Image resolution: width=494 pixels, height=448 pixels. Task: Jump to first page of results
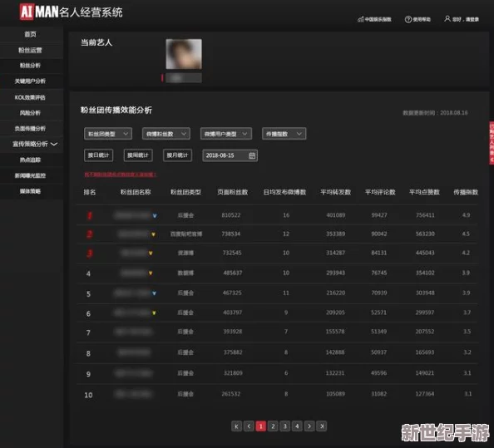(236, 426)
